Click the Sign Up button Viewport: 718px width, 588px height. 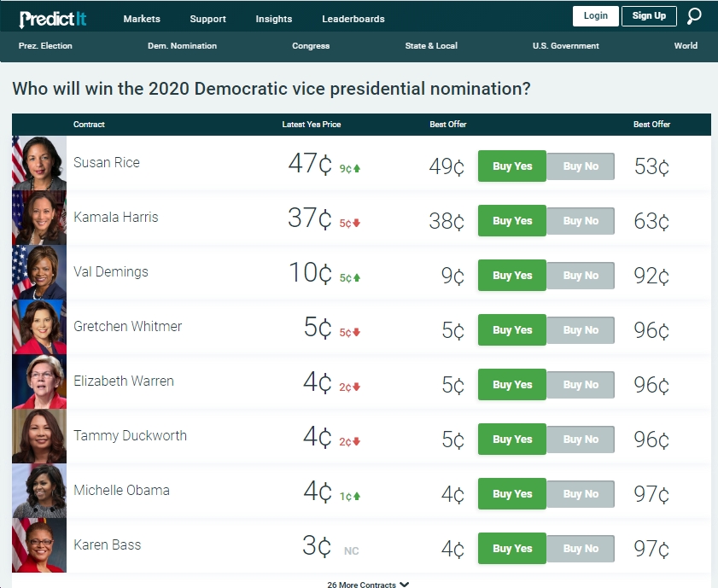coord(649,16)
